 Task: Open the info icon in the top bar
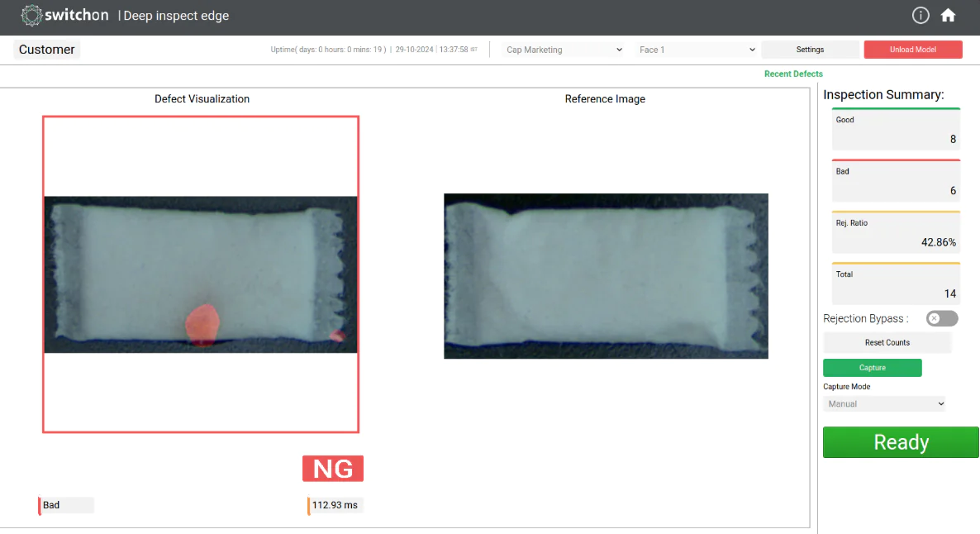click(x=920, y=15)
